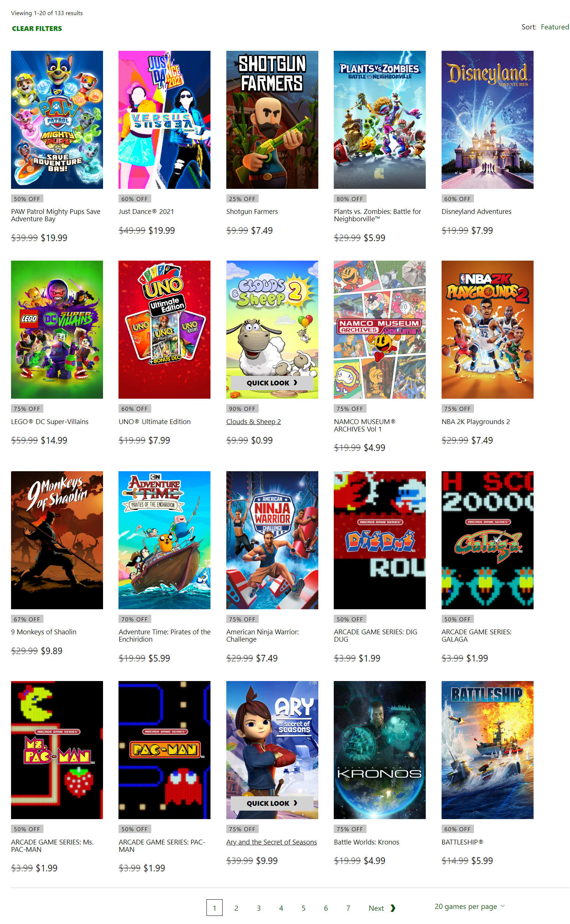The width and height of the screenshot is (570, 924).
Task: Open the PAC-MAN arcade series cover image
Action: 164,750
